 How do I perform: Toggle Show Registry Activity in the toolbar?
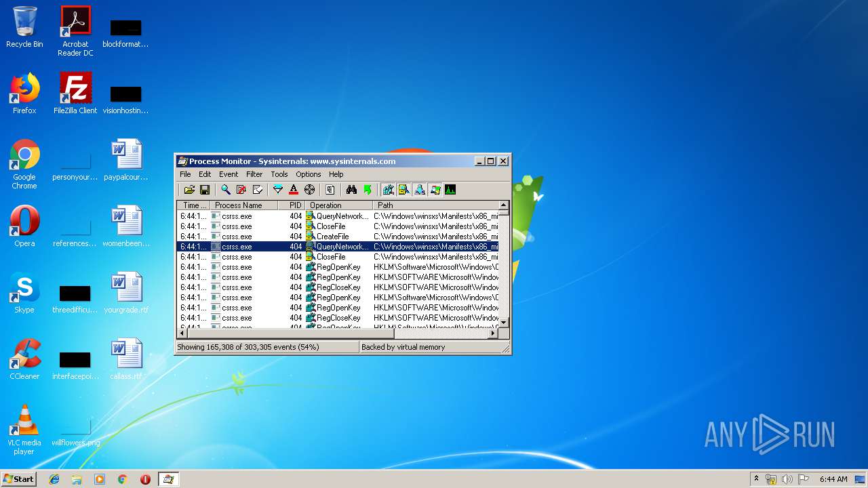point(388,190)
